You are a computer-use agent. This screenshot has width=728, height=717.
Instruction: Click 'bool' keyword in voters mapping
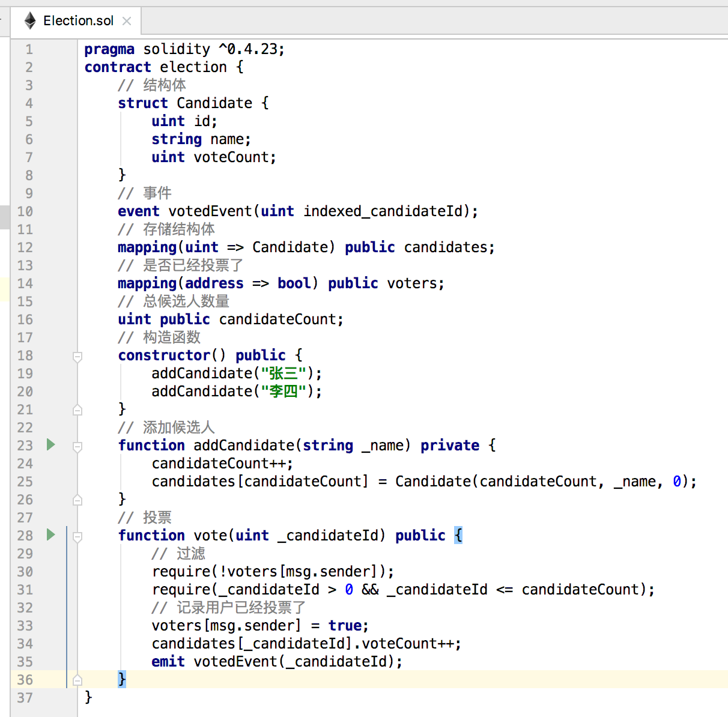click(x=294, y=283)
